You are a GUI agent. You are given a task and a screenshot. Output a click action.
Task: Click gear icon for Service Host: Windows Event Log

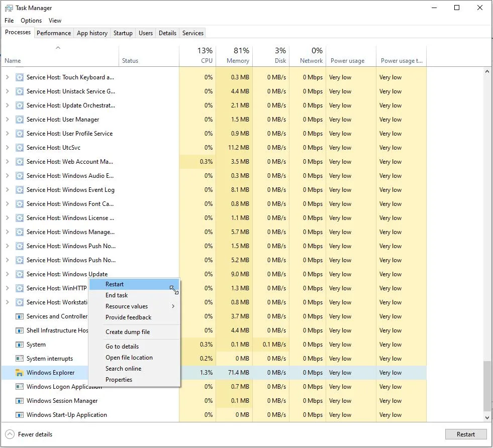[x=20, y=190]
